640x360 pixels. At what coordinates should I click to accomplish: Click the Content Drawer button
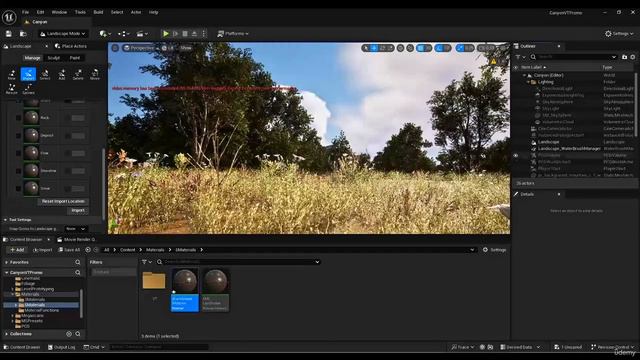pyautogui.click(x=22, y=347)
